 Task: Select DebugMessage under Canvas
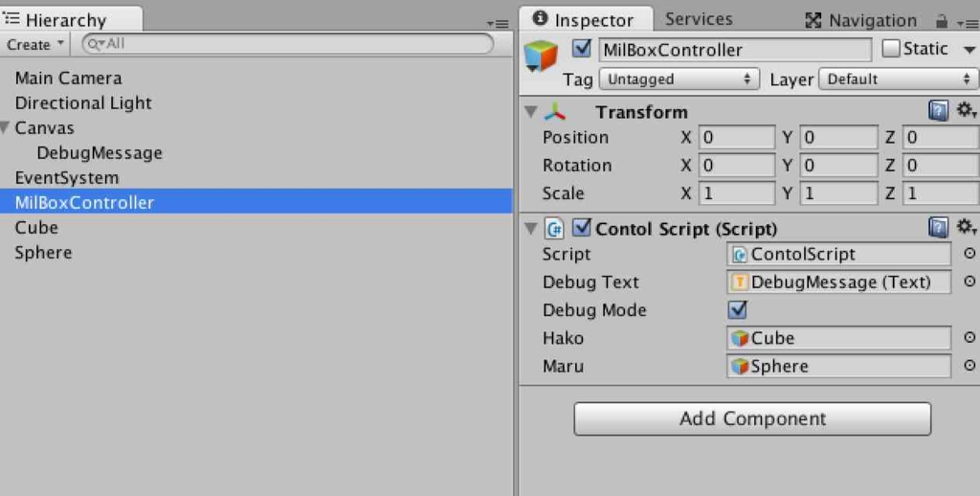click(100, 153)
